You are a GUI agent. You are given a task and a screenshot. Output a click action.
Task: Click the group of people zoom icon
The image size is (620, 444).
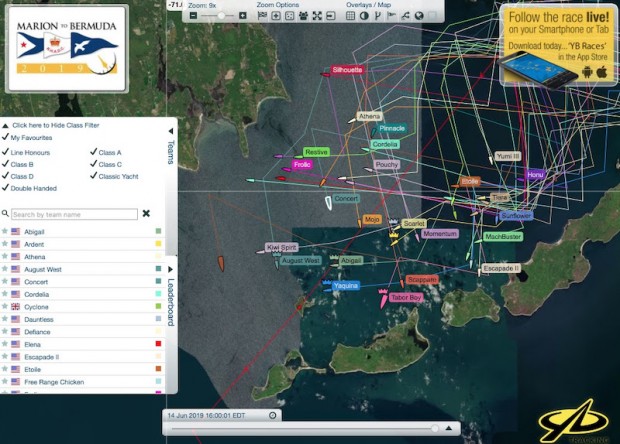[303, 16]
